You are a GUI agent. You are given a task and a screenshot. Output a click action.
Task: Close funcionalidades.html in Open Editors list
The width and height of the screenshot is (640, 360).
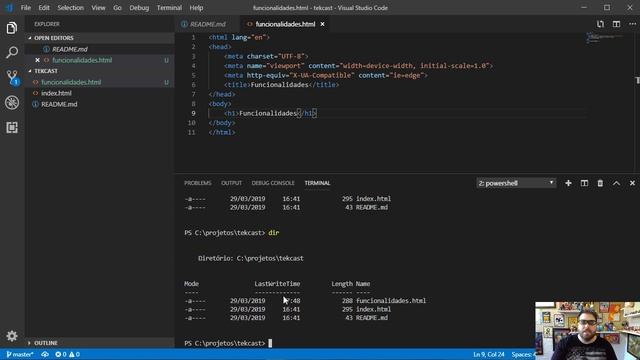(38, 60)
